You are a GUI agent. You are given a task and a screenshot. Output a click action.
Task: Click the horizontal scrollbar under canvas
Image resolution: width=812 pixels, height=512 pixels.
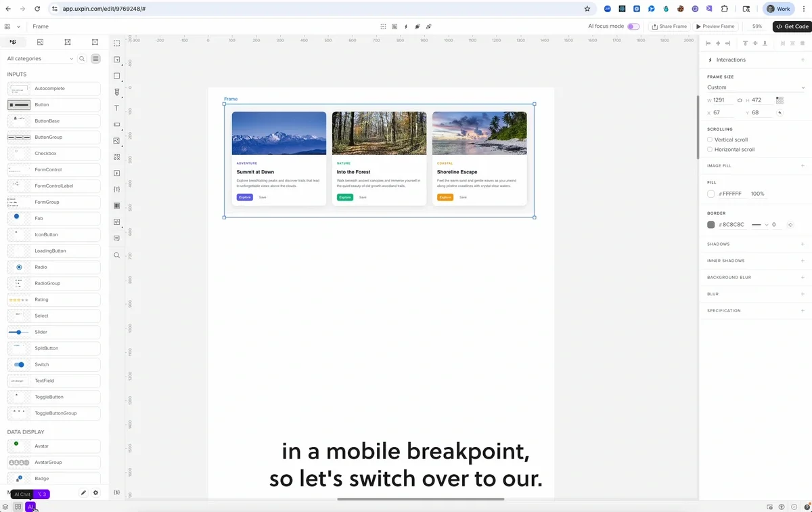click(x=422, y=499)
